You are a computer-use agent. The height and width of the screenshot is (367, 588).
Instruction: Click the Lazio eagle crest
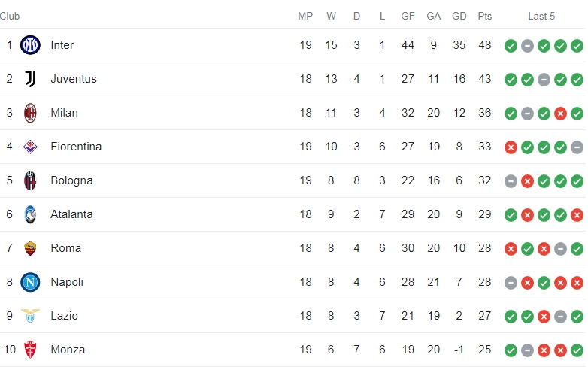tap(30, 316)
